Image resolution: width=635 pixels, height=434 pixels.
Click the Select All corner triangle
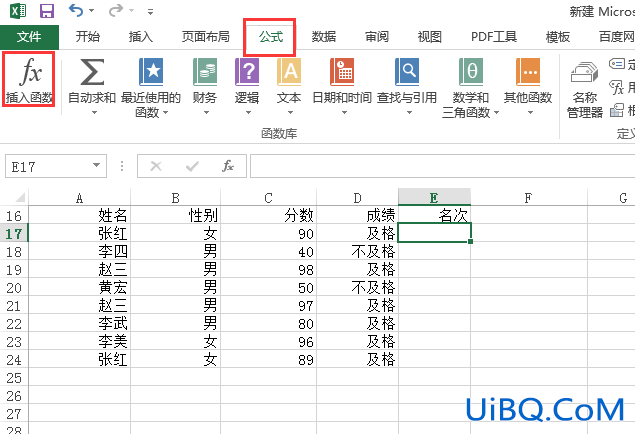(x=20, y=198)
